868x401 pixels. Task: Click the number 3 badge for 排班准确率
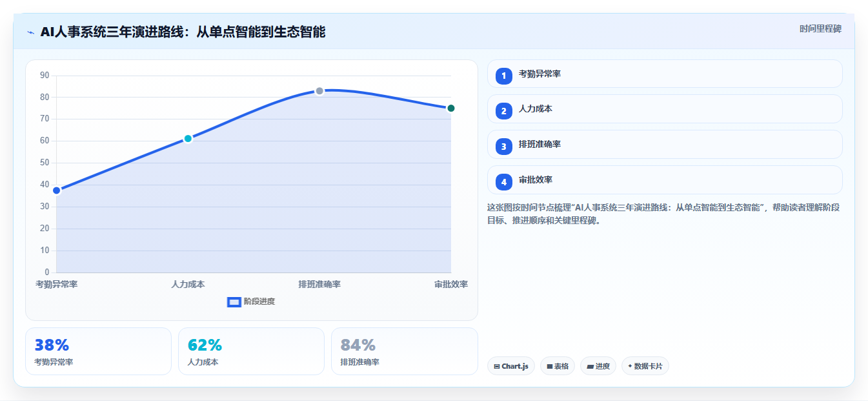tap(504, 147)
